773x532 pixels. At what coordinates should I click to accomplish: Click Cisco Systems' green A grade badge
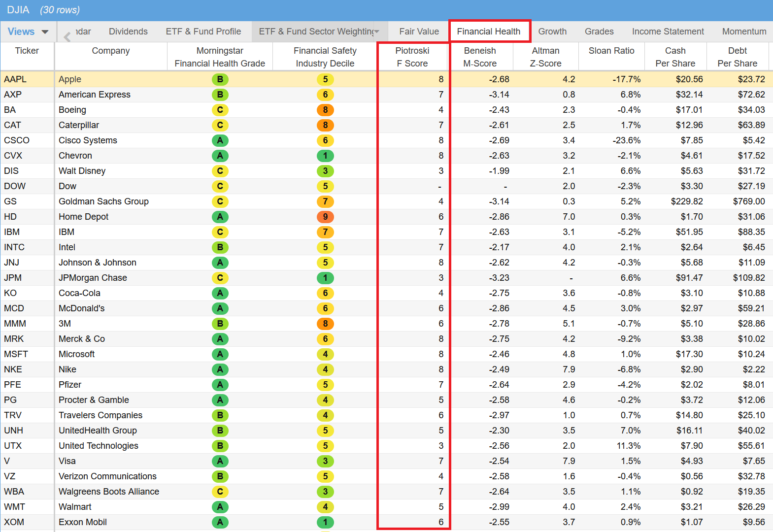(x=220, y=140)
